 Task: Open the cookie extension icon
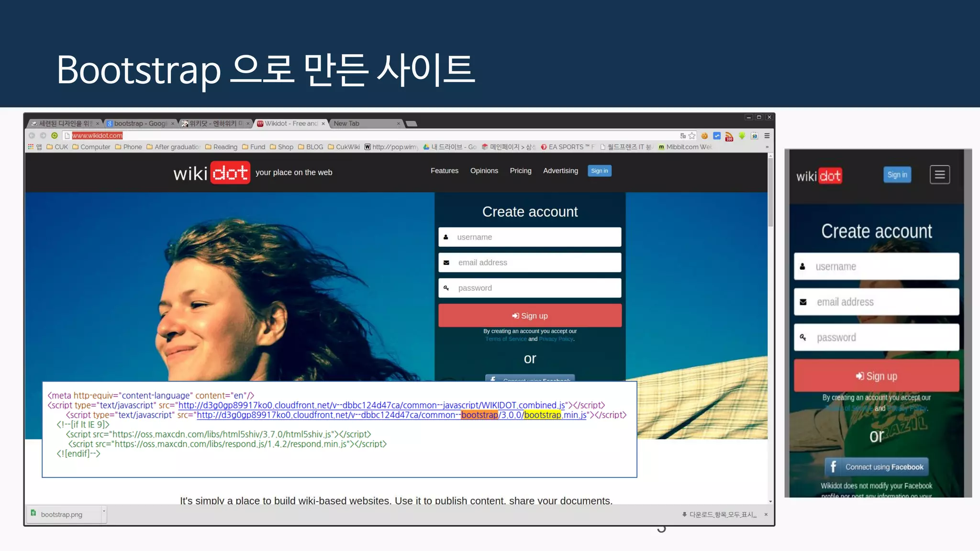(704, 136)
